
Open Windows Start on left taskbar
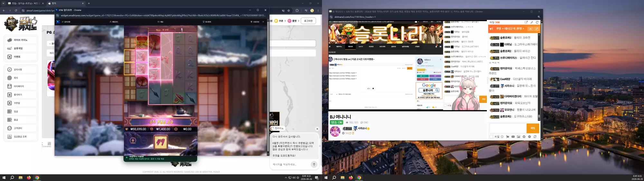point(4,178)
